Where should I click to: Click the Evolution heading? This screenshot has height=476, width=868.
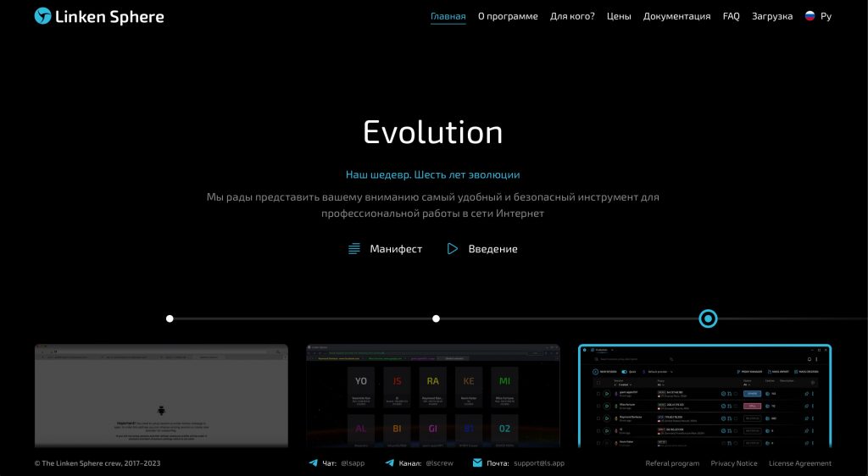[x=433, y=132]
